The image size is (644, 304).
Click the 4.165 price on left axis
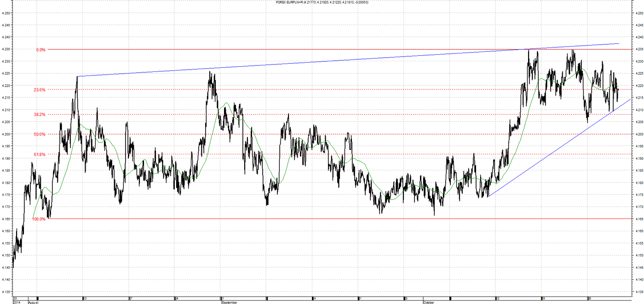(x=6, y=219)
